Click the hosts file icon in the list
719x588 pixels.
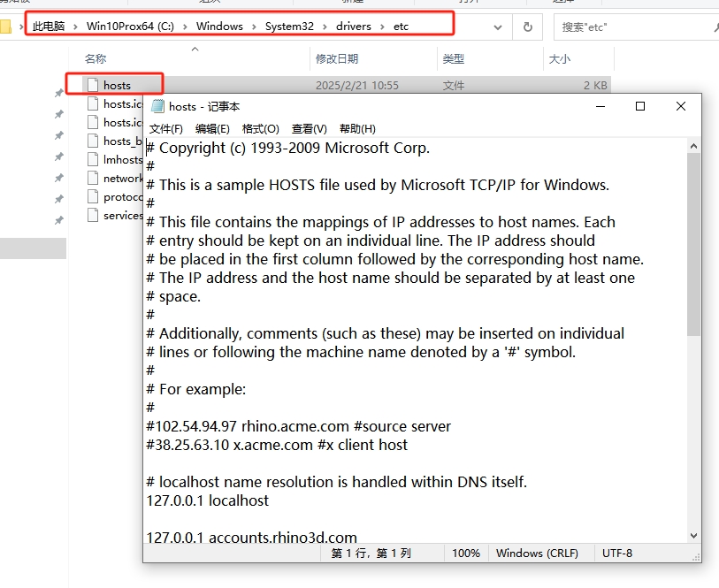click(x=92, y=86)
